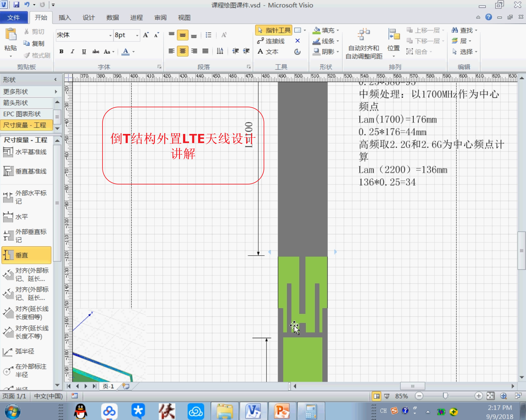Toggle Underline formatting
Viewport: 526px width, 420px height.
pyautogui.click(x=84, y=51)
